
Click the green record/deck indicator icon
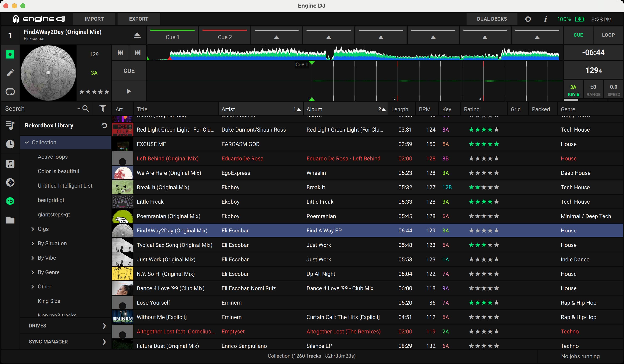point(10,54)
